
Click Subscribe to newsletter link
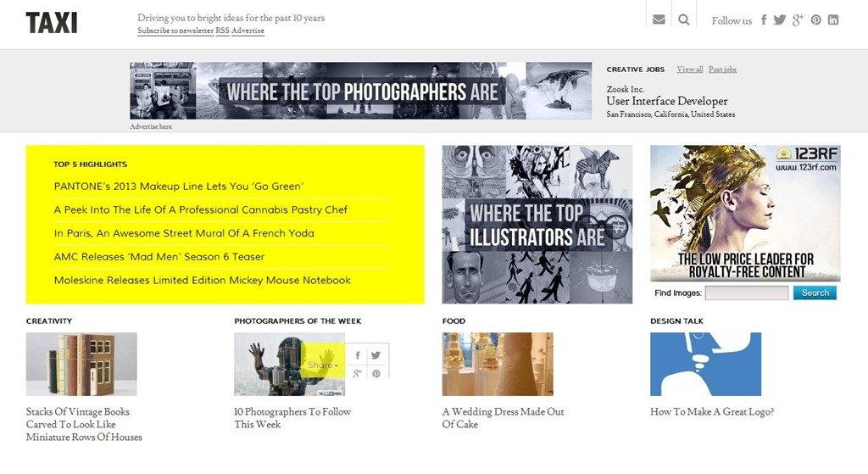175,31
